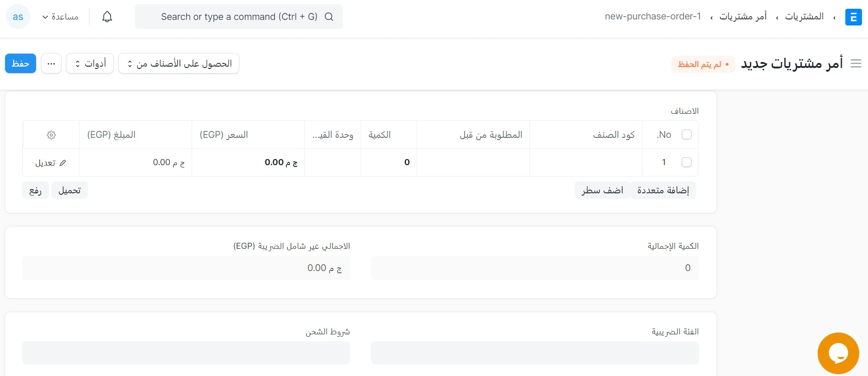Image resolution: width=868 pixels, height=376 pixels.
Task: Click new-purchase-order-1 breadcrumb
Action: click(x=653, y=17)
